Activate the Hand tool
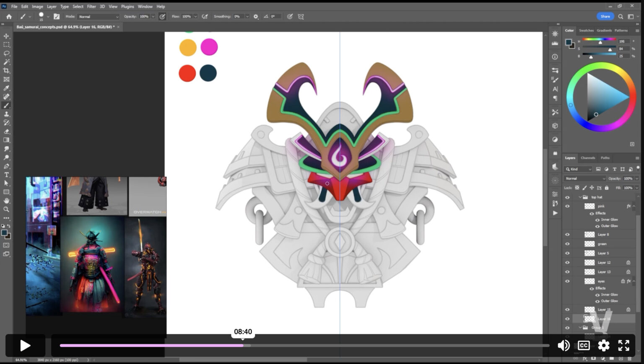The image size is (644, 364). coord(6,201)
